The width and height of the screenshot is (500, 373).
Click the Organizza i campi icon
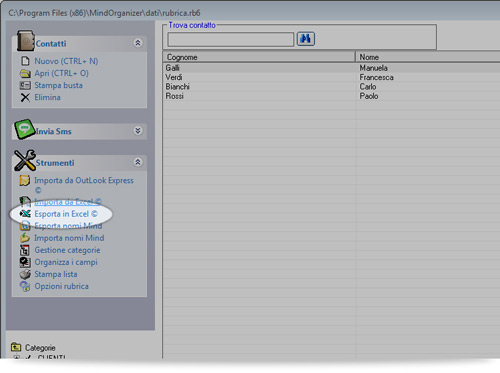[25, 262]
